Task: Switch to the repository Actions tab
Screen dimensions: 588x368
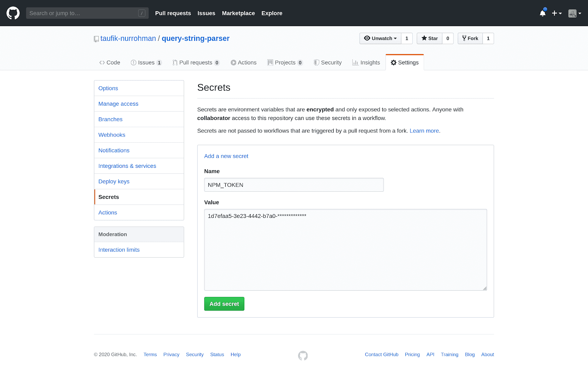Action: pos(244,63)
